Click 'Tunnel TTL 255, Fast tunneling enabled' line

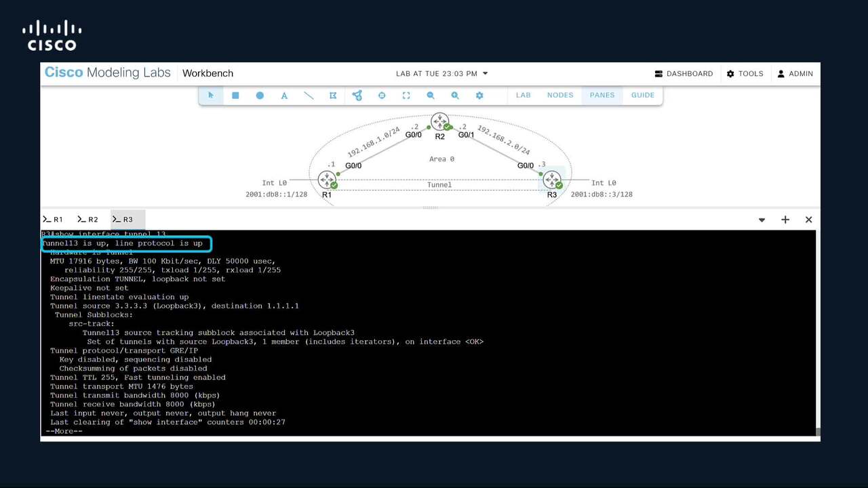click(x=138, y=378)
